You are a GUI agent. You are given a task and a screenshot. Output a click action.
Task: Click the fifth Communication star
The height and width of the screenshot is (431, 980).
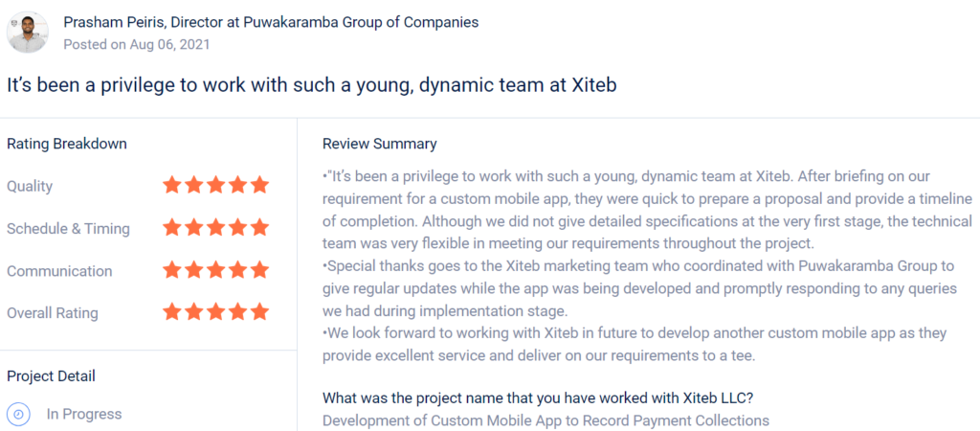(259, 271)
